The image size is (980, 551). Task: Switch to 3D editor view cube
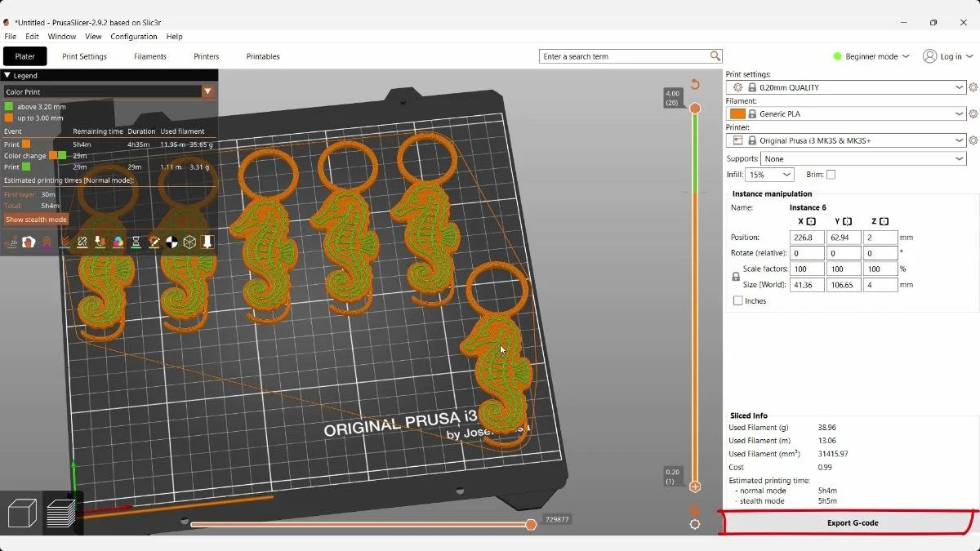pyautogui.click(x=22, y=513)
